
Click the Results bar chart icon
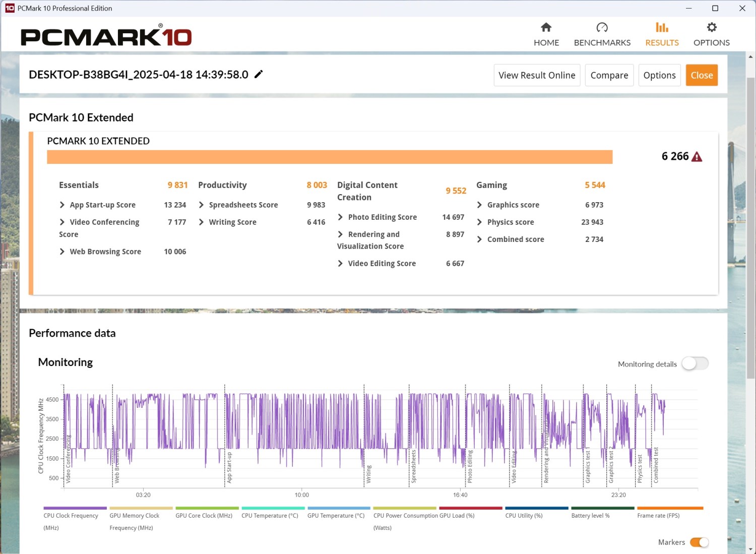(662, 28)
